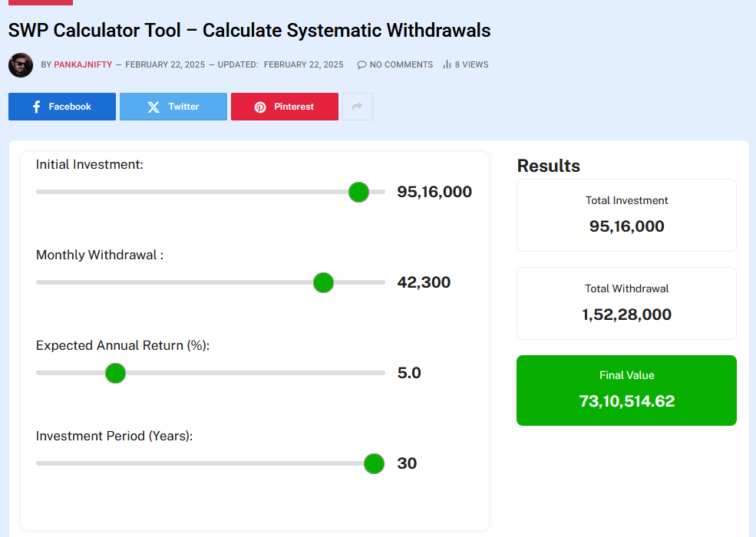Click the author avatar thumbnail
756x537 pixels.
point(21,65)
